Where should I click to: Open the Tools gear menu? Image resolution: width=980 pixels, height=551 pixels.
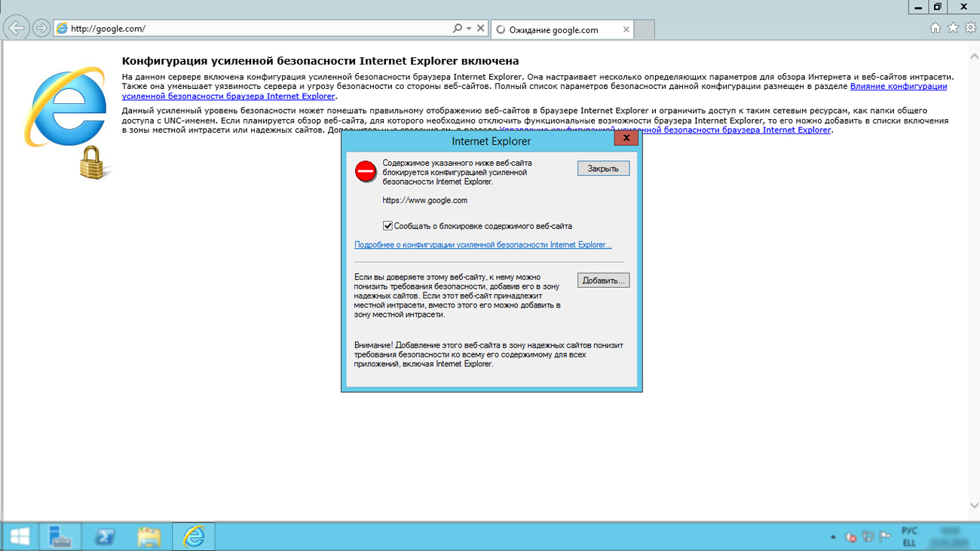pos(970,28)
